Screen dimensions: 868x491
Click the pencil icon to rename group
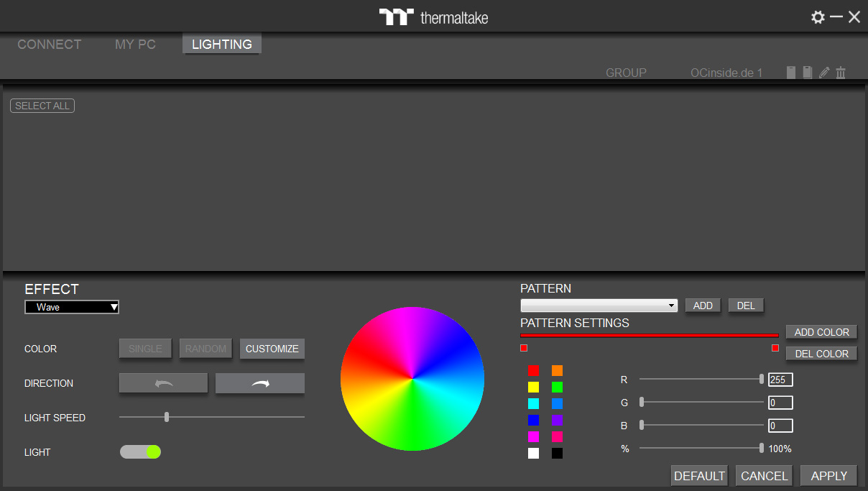click(x=824, y=73)
